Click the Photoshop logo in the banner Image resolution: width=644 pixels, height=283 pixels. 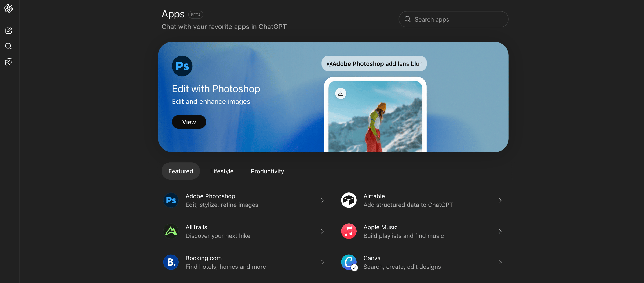(x=182, y=66)
